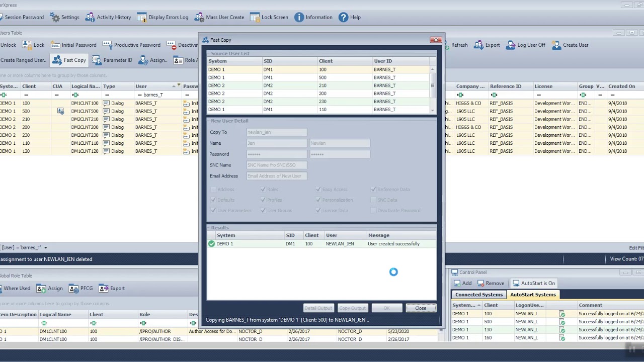This screenshot has height=362, width=644.
Task: Click the Reference ID column header
Action: pos(511,86)
